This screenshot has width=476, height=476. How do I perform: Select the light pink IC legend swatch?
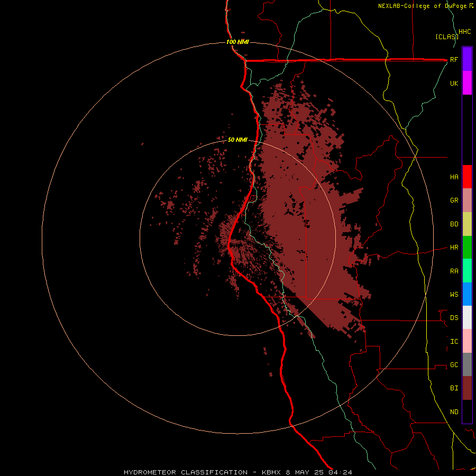[467, 341]
